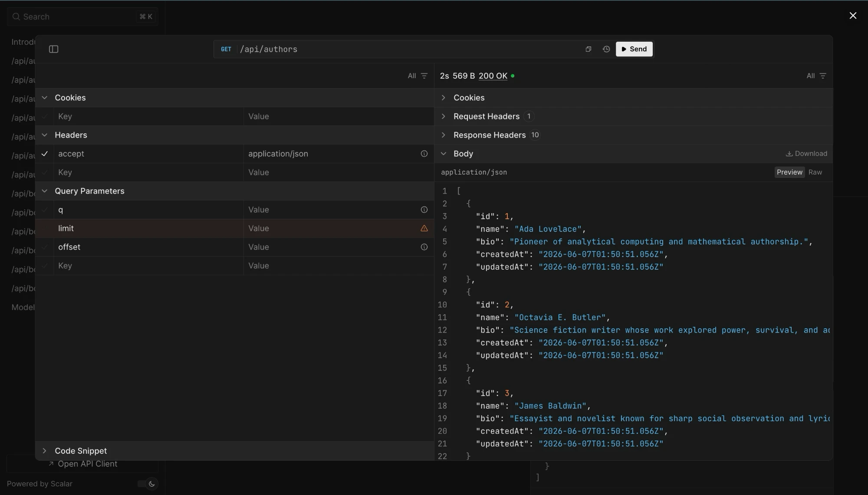Click "Octavia E. Butler" in response

(560, 317)
